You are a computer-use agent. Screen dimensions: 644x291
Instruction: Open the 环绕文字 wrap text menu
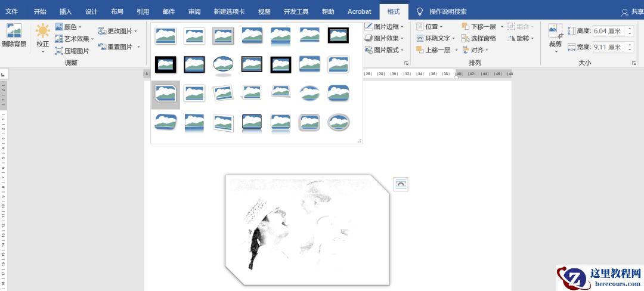click(x=435, y=38)
